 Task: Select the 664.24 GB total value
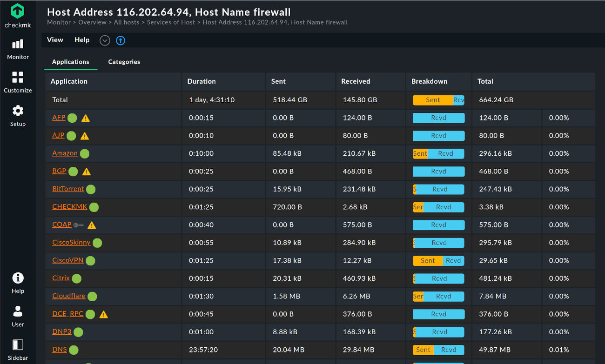(x=496, y=100)
